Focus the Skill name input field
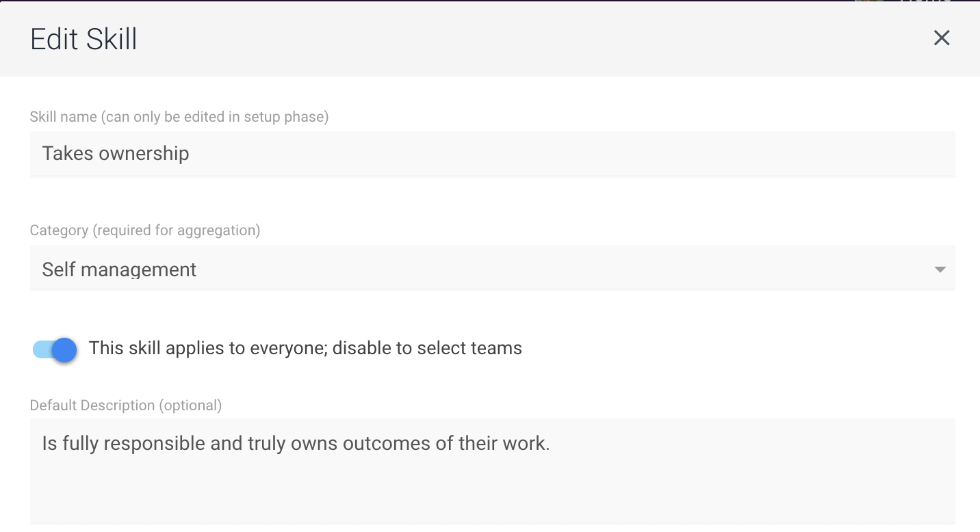Viewport: 980px width, 532px height. pyautogui.click(x=492, y=154)
